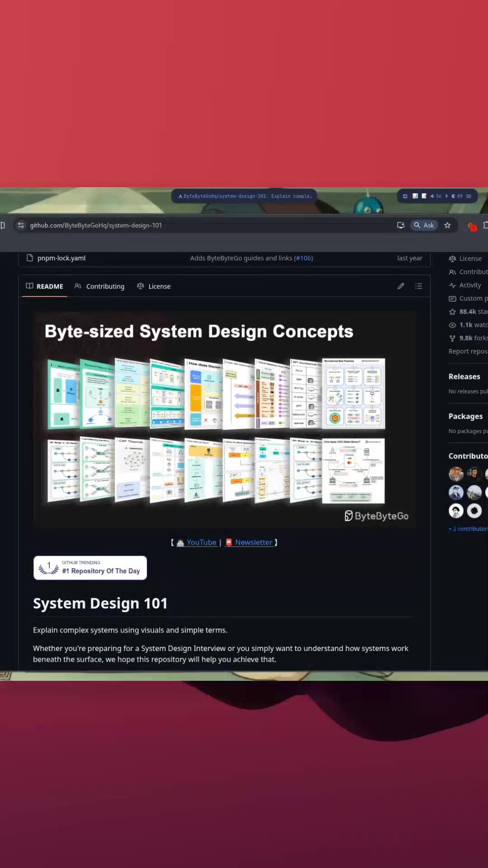
Task: Open the Releases section heading
Action: (x=464, y=377)
